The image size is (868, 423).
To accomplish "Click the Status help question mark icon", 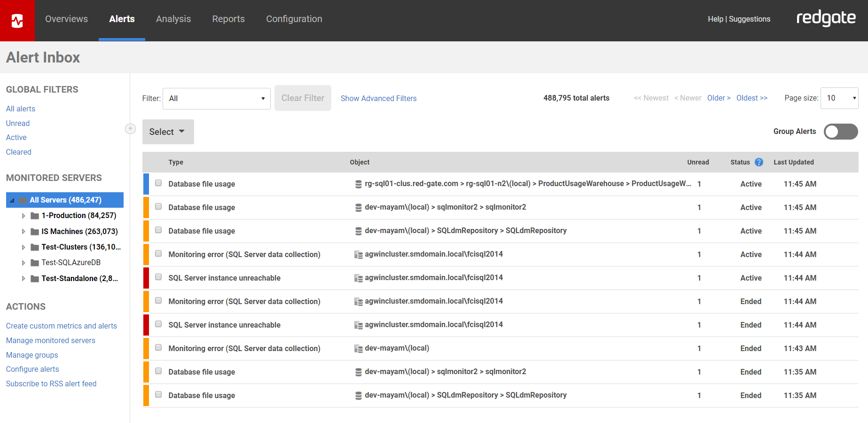I will pyautogui.click(x=759, y=162).
